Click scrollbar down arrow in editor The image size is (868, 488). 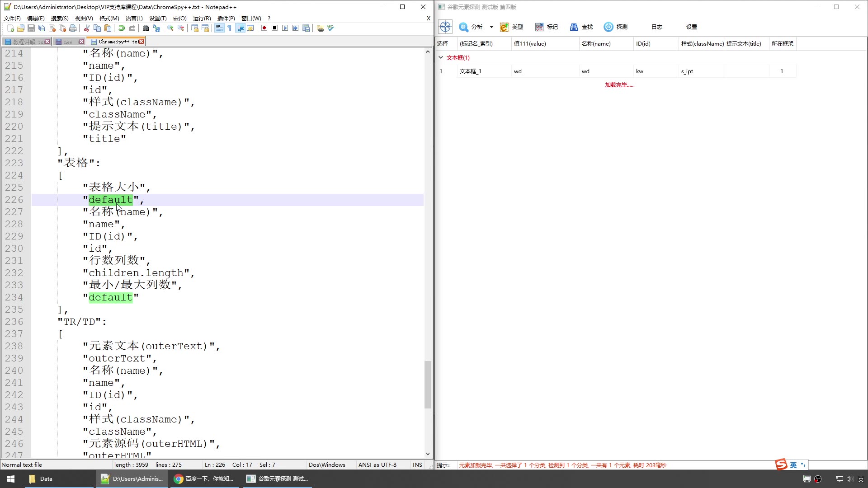pyautogui.click(x=428, y=454)
